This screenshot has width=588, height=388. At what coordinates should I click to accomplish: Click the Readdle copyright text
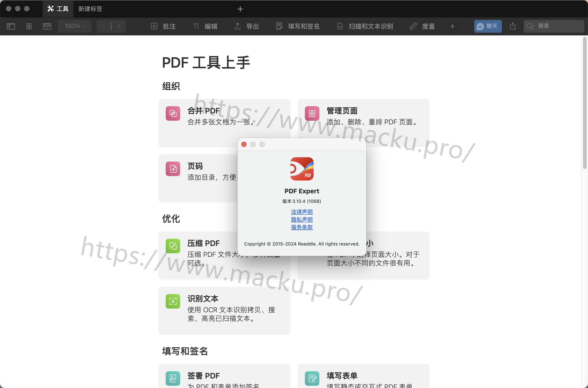(x=302, y=244)
